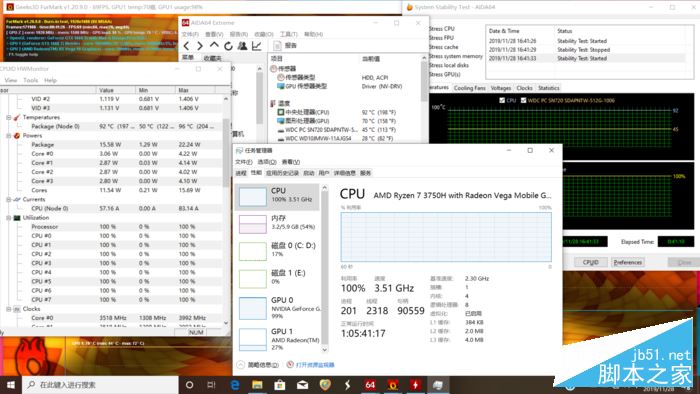The image size is (700, 394).
Task: Switch to 用户 tab in Task Manager
Action: pyautogui.click(x=324, y=173)
